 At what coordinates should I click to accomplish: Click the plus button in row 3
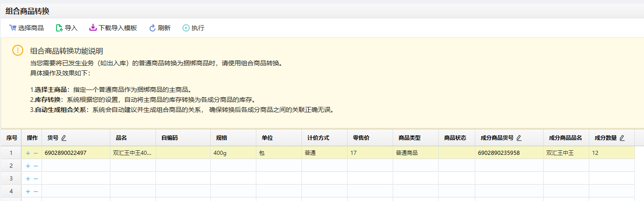pos(28,179)
